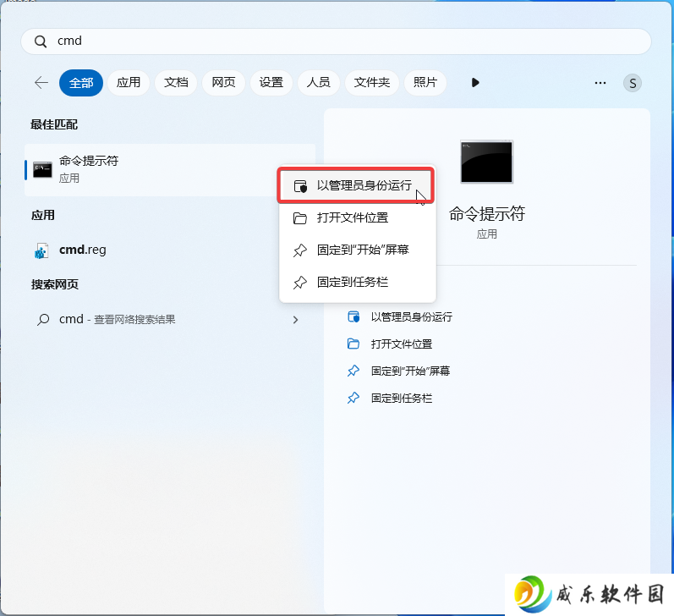Click pin icon beside context menu 固定到"开始"屏幕
Image resolution: width=674 pixels, height=616 pixels.
(300, 250)
